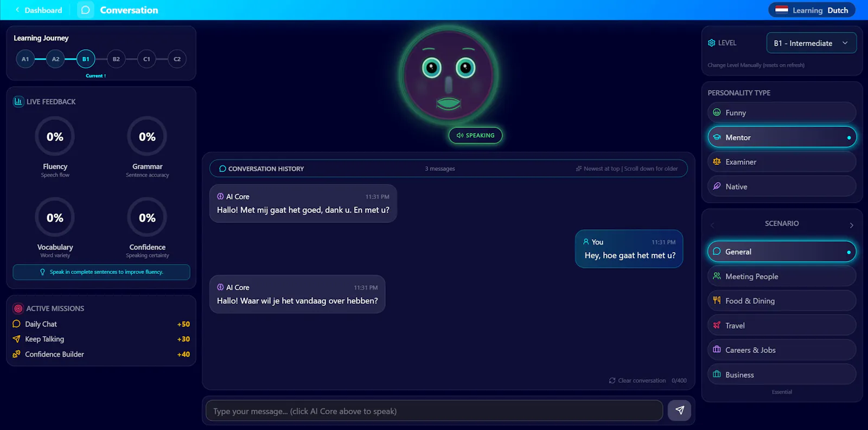This screenshot has height=430, width=868.
Task: Select the Meeting People scenario
Action: (x=782, y=277)
